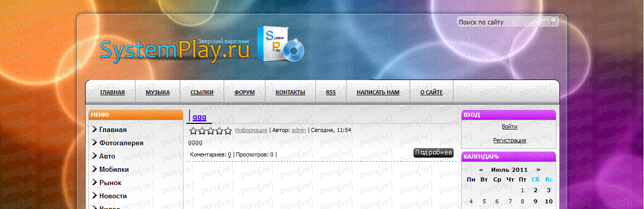Open the МУЗЫКА navigation item

(x=157, y=92)
